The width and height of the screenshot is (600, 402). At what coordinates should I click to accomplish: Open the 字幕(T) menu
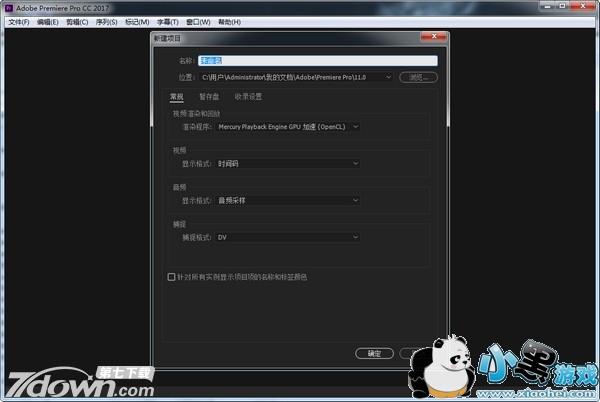(x=168, y=22)
